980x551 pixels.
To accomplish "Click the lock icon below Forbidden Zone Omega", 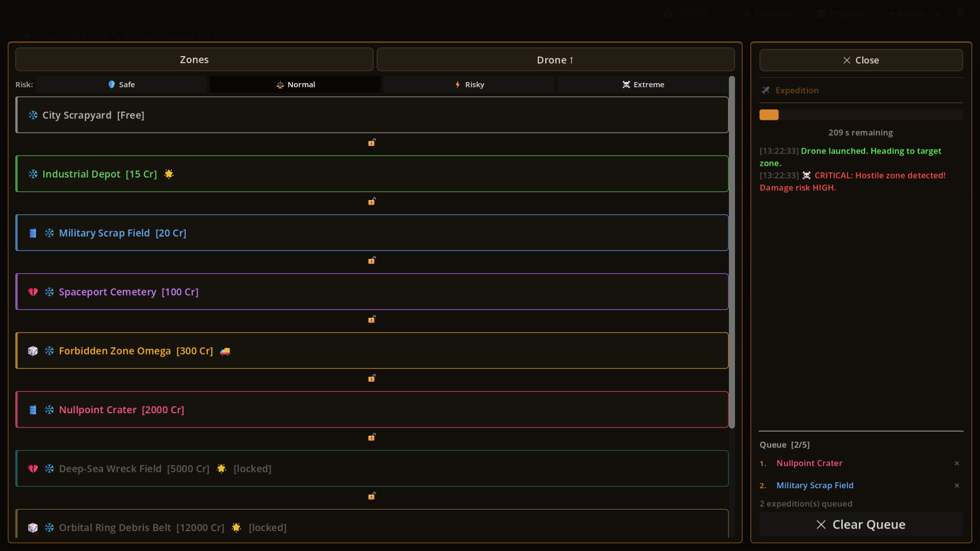I will tap(372, 378).
